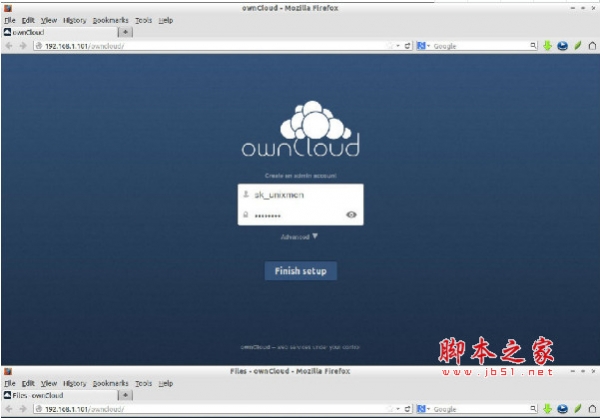Click username field containing sk_unixmen
This screenshot has height=418, width=600.
300,195
